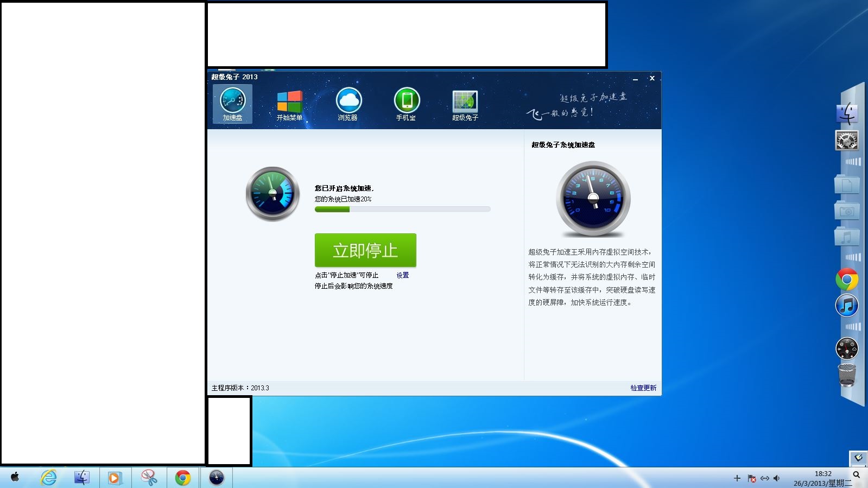This screenshot has height=488, width=868.
Task: Open Action Center flag in tray
Action: pyautogui.click(x=752, y=478)
